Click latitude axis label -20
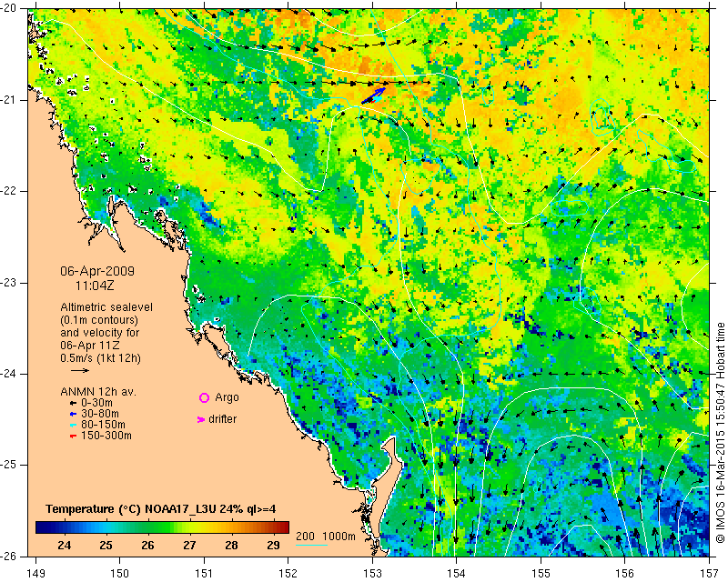Viewport: 728px width, 582px height. pyautogui.click(x=10, y=8)
